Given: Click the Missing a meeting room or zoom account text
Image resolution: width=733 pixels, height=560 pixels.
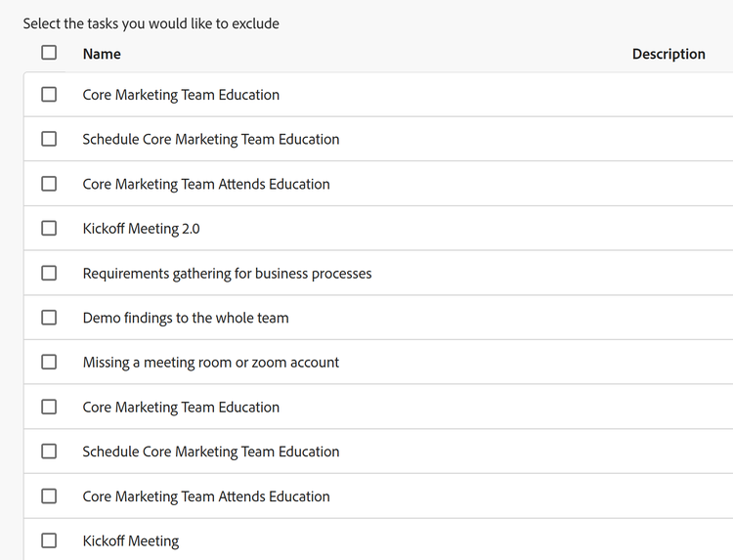Looking at the screenshot, I should click(211, 363).
